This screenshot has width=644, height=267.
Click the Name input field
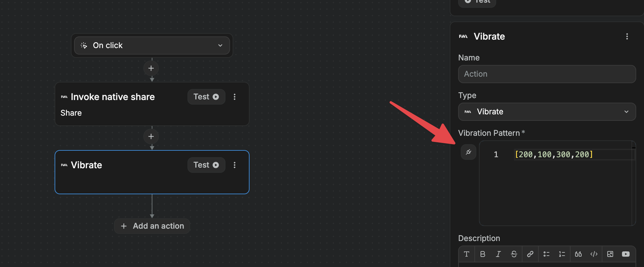click(547, 74)
